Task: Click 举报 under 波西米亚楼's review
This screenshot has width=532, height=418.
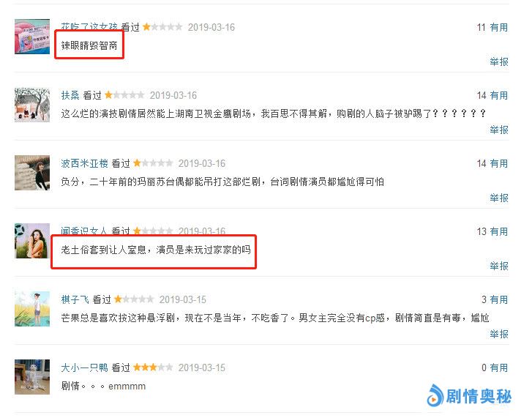Action: pyautogui.click(x=499, y=198)
